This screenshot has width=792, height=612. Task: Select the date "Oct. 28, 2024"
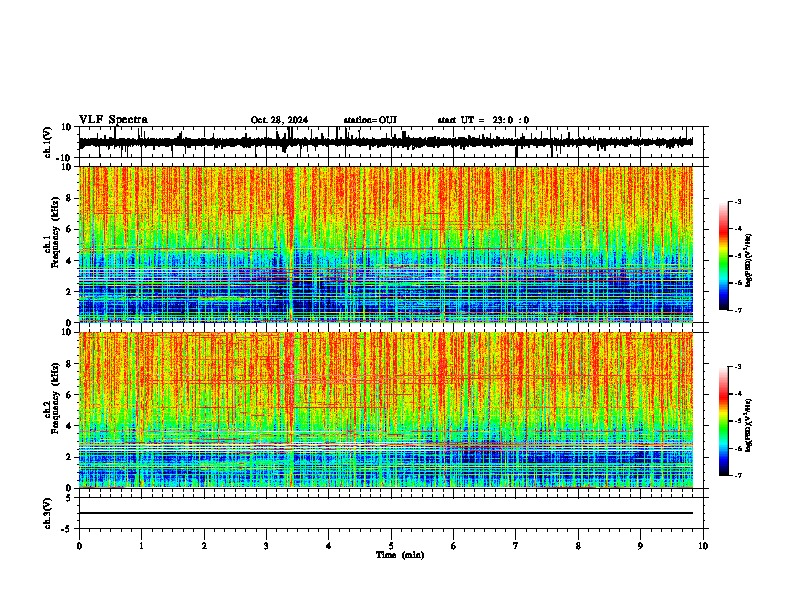coord(279,120)
